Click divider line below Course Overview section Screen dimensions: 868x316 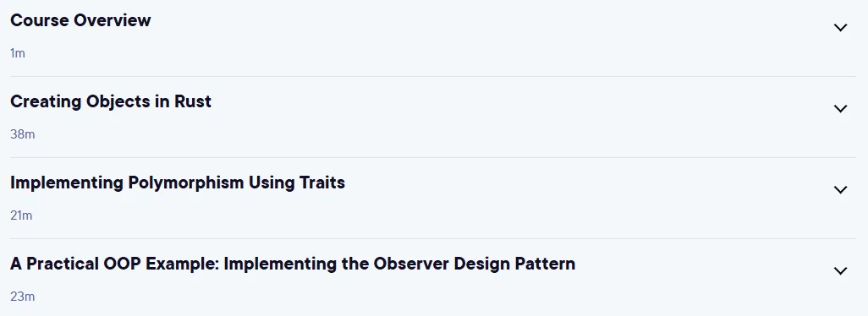coord(433,76)
